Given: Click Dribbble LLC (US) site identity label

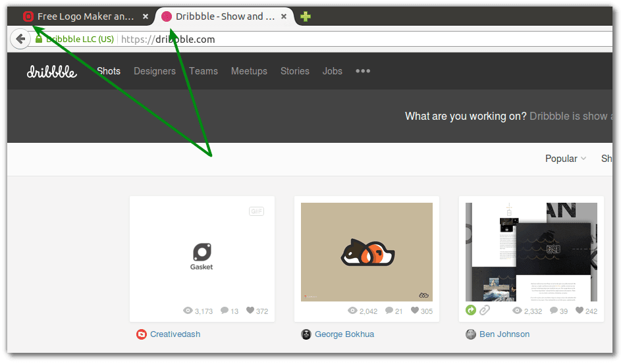Looking at the screenshot, I should (x=80, y=39).
